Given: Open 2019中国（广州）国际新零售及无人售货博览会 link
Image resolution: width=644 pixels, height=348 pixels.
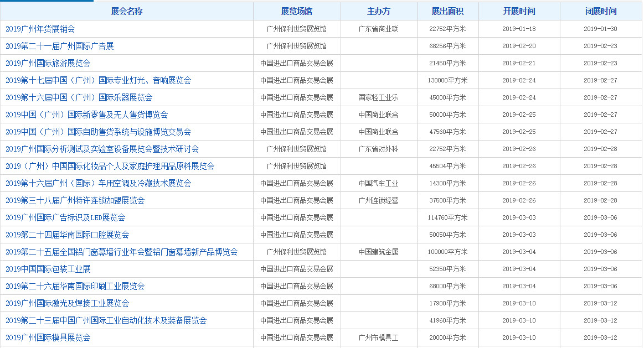Looking at the screenshot, I should (87, 115).
